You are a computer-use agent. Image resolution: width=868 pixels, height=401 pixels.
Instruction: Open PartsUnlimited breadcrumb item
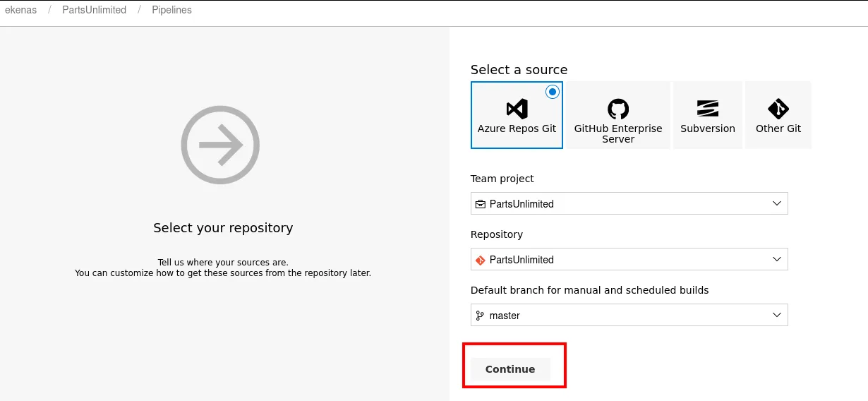click(95, 11)
